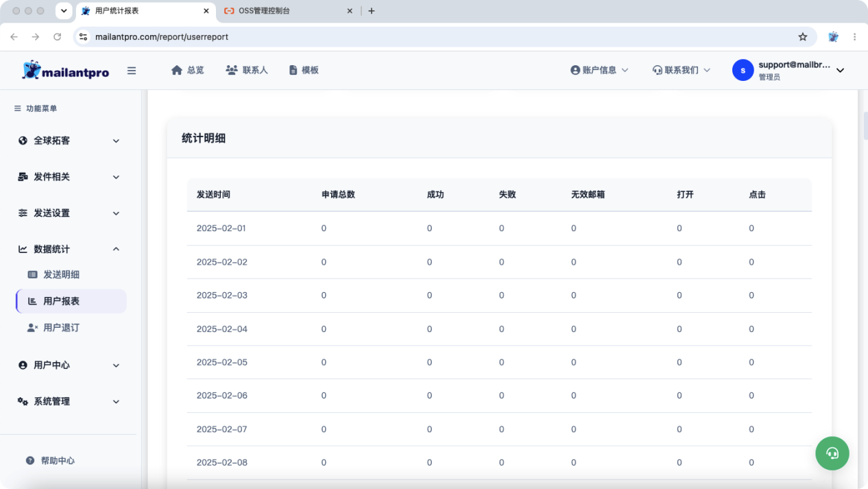This screenshot has width=868, height=489.
Task: Open a new browser tab with plus
Action: pos(372,11)
